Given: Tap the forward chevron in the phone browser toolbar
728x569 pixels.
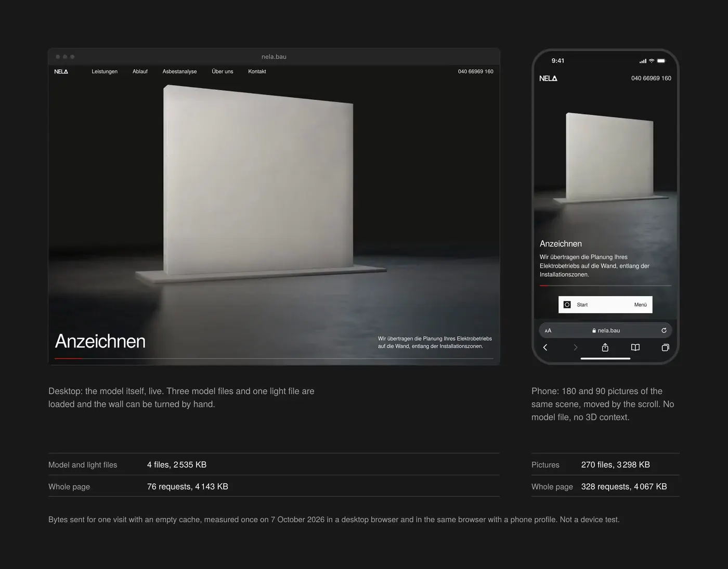Looking at the screenshot, I should tap(575, 347).
